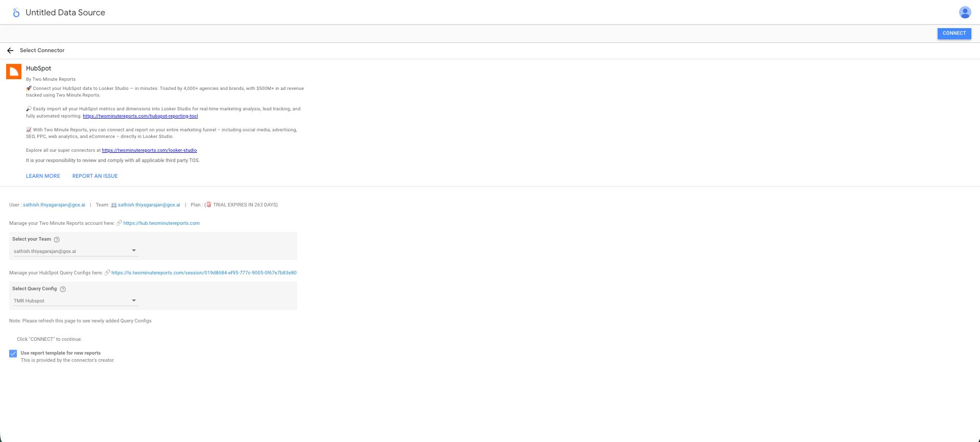Click the By Two Minute Reports text
This screenshot has width=980, height=442.
[x=51, y=79]
